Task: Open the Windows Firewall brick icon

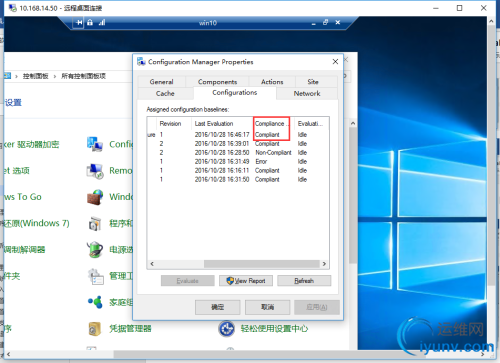Action: (95, 197)
